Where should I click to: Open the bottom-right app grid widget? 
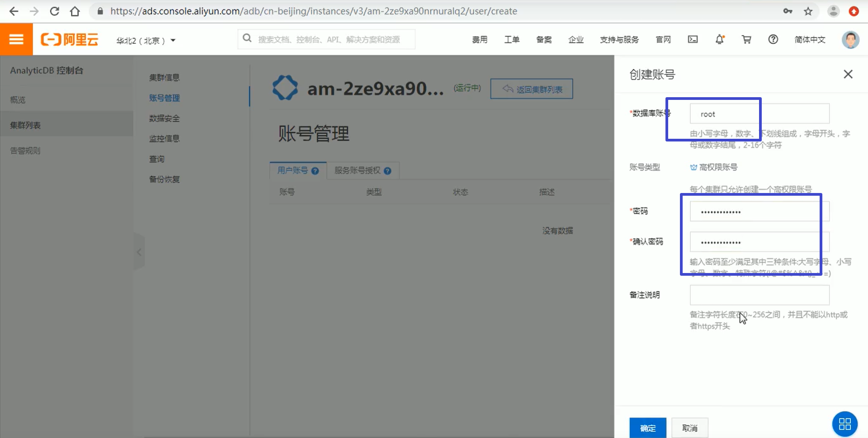point(844,424)
